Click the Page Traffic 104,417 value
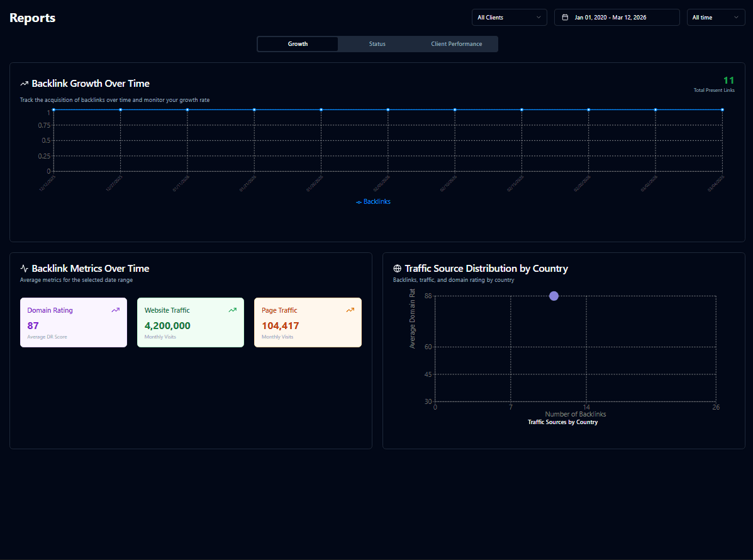The width and height of the screenshot is (753, 560). point(281,326)
